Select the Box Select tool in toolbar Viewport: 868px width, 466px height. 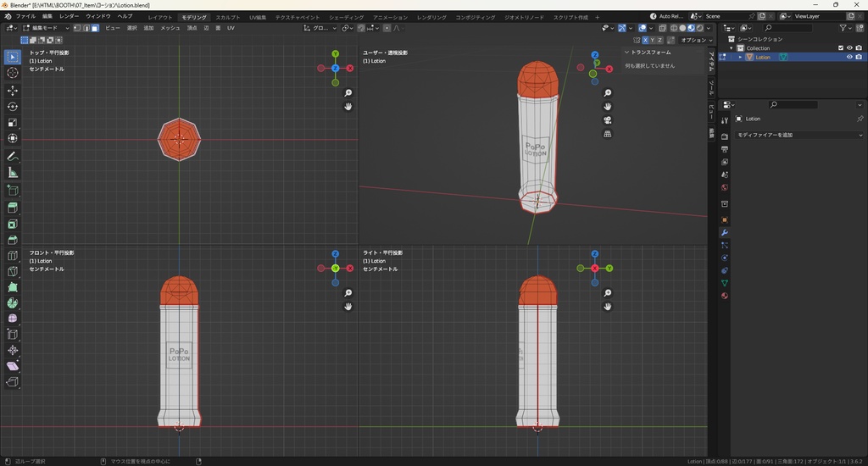pyautogui.click(x=13, y=57)
